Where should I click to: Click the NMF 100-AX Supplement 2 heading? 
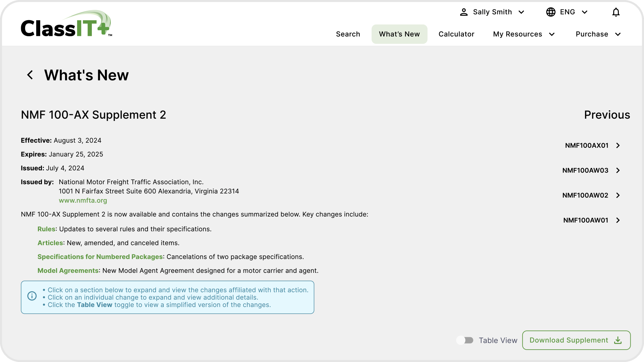pyautogui.click(x=94, y=115)
